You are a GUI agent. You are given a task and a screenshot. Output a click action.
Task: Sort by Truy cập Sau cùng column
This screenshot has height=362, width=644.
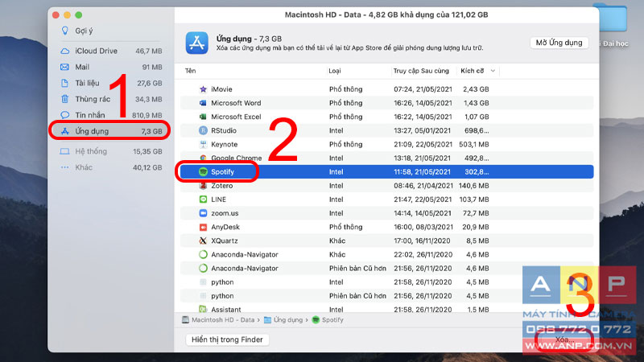click(x=421, y=71)
